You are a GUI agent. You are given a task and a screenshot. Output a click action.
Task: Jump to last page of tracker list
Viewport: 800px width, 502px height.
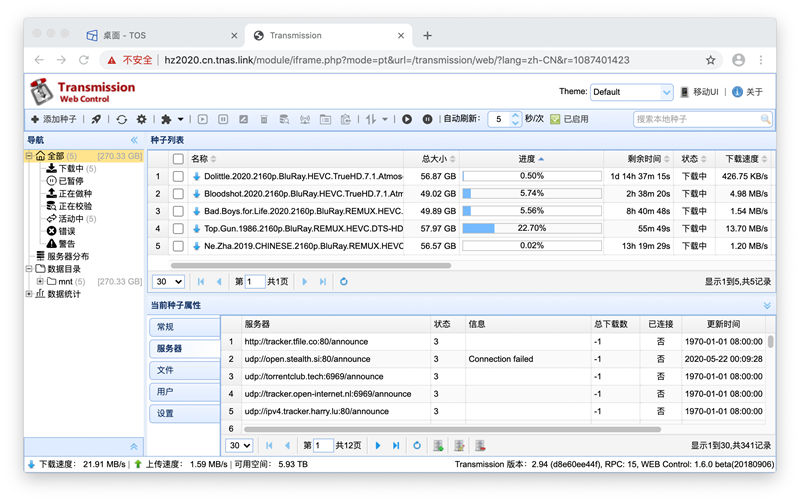click(396, 445)
